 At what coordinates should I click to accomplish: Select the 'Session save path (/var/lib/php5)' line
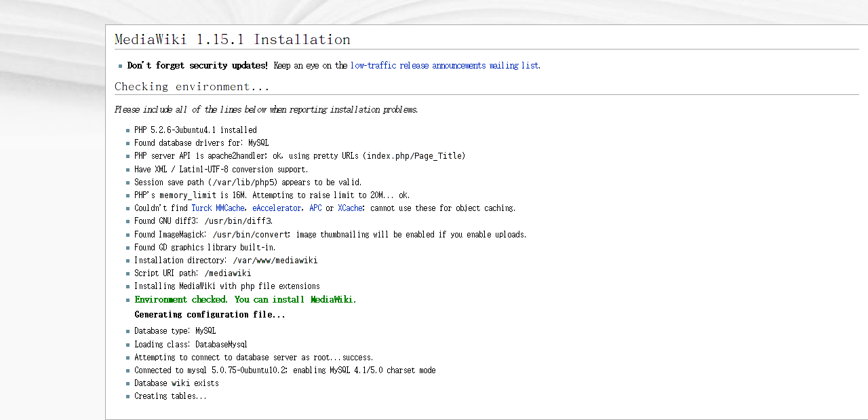(248, 183)
